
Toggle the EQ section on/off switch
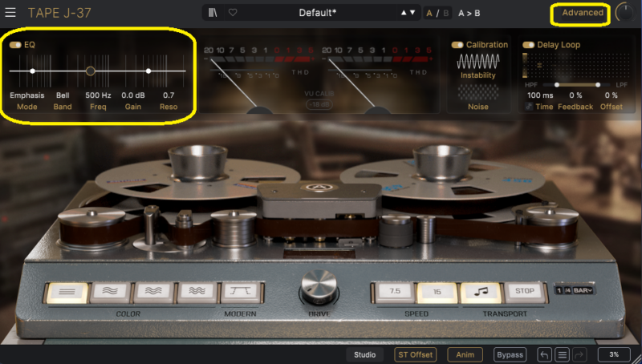(x=15, y=45)
